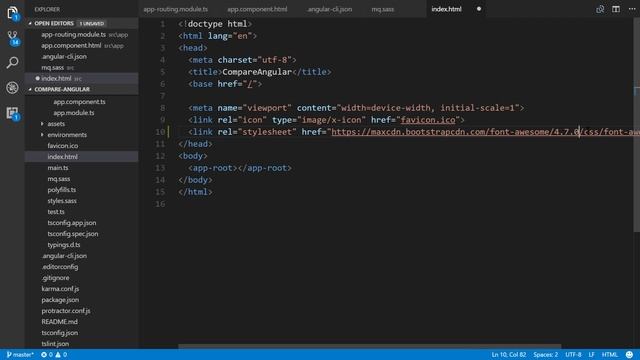Open app.component.ts in file tree
The image size is (640, 360).
79,102
